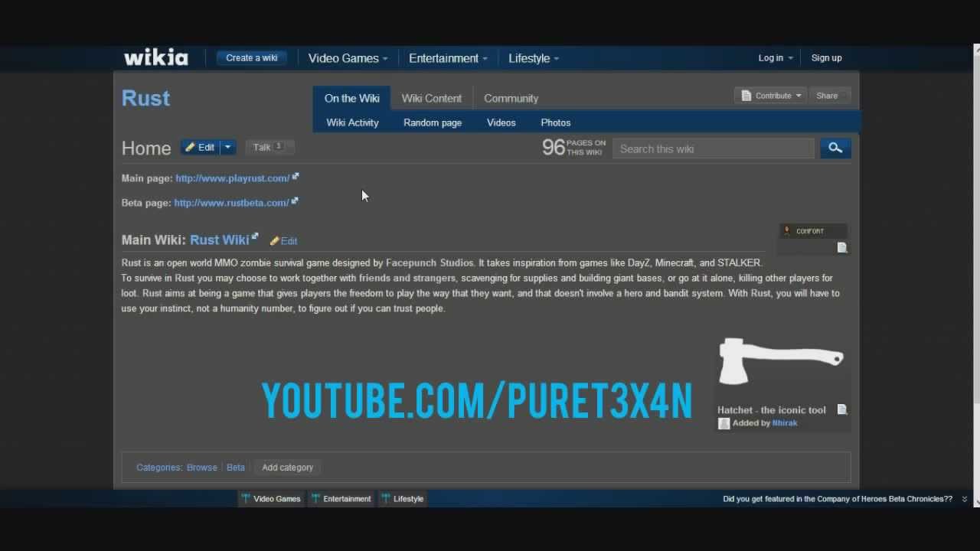
Task: Click the number 96 page count
Action: click(553, 148)
